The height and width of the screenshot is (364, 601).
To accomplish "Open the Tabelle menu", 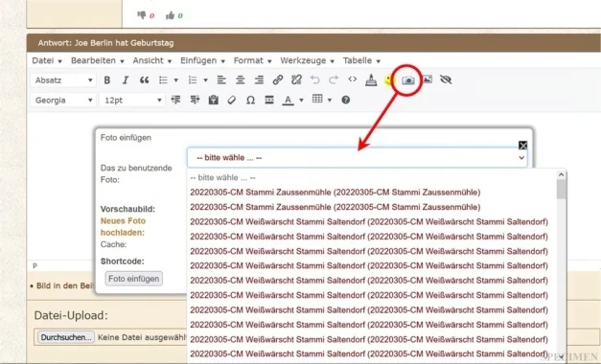I will pyautogui.click(x=361, y=60).
